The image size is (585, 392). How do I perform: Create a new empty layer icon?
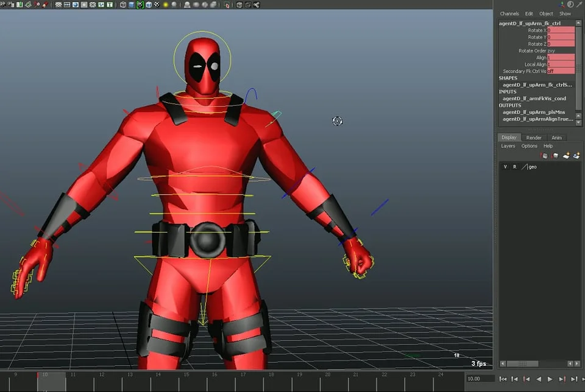click(566, 156)
